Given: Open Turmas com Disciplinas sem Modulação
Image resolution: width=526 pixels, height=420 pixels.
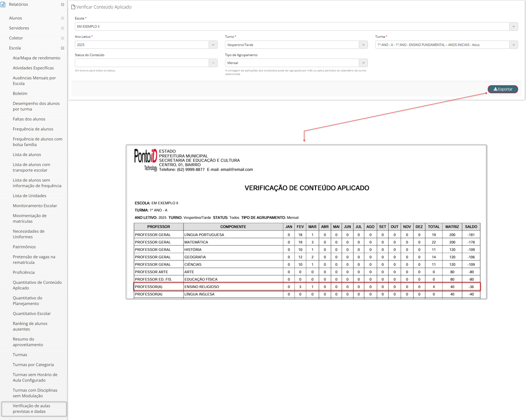Looking at the screenshot, I should [x=35, y=393].
